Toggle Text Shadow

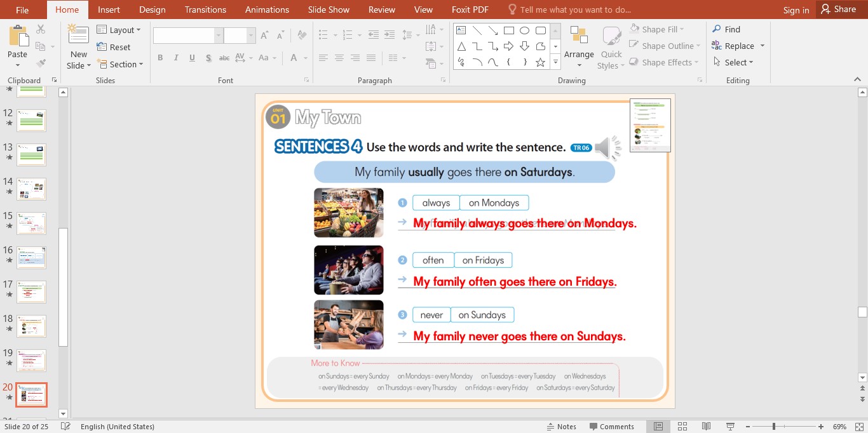pyautogui.click(x=208, y=58)
